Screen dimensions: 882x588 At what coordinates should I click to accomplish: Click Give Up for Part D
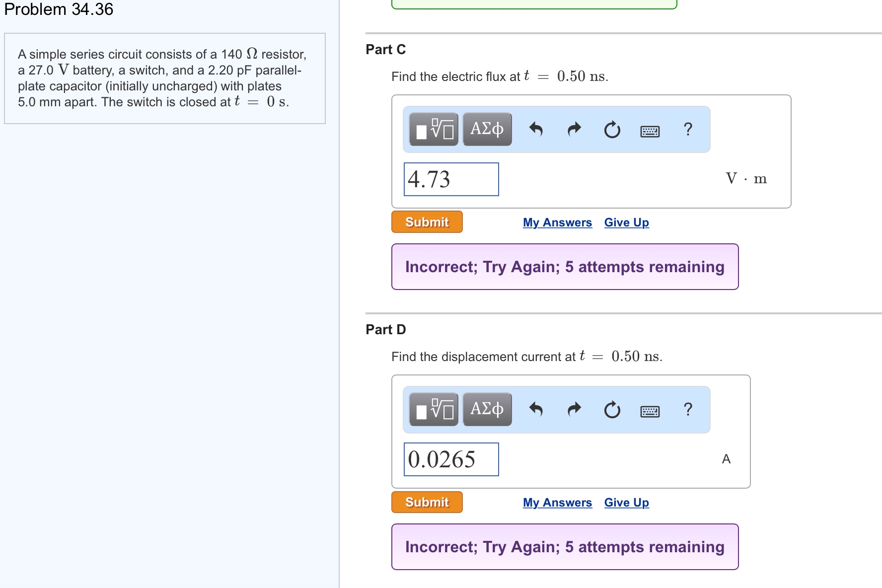[626, 502]
